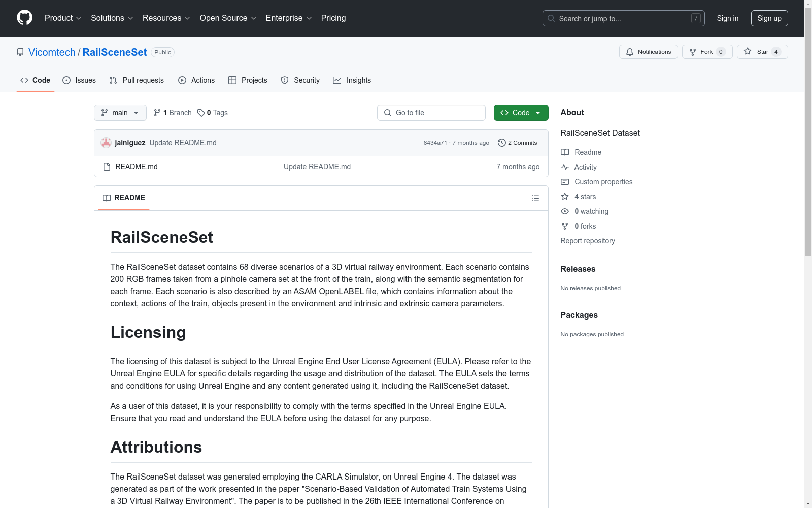Open the Projects tab
Viewport: 812px width, 508px height.
pos(248,80)
